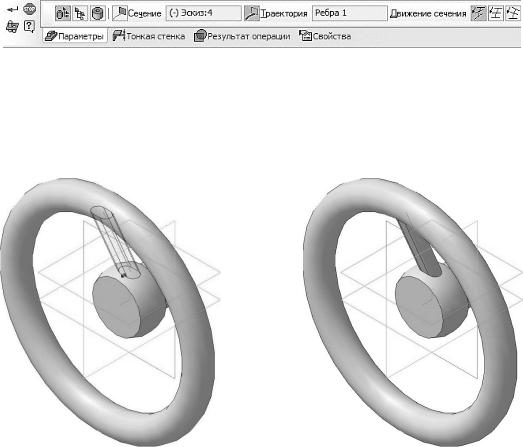Screen dimensions: 523x447
Task: Click the first icon in the parameters toolbar
Action: tap(63, 13)
